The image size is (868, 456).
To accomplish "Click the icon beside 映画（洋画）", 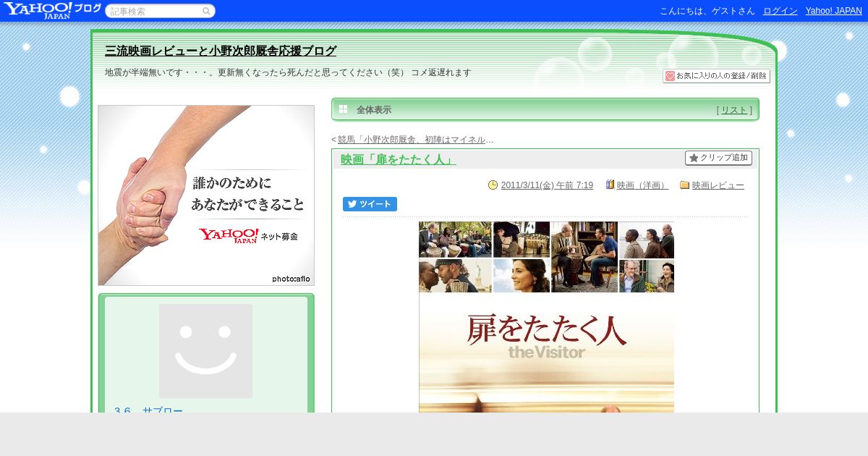I will (610, 185).
